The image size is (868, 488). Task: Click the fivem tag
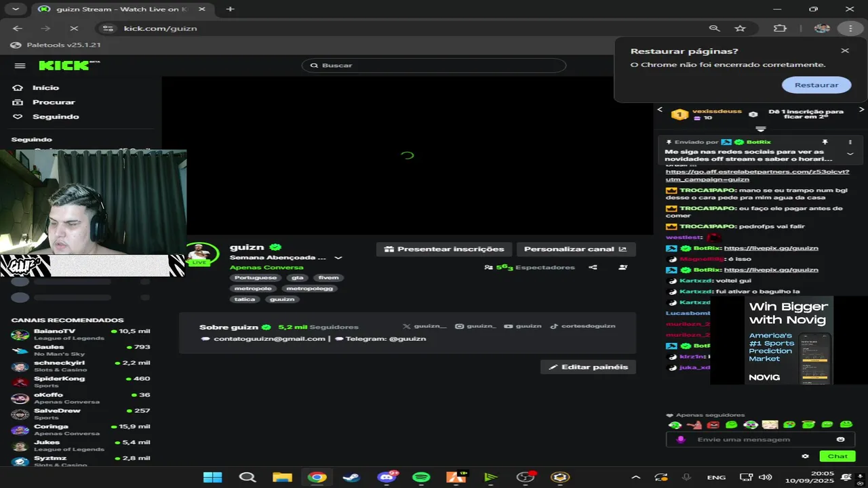point(328,278)
